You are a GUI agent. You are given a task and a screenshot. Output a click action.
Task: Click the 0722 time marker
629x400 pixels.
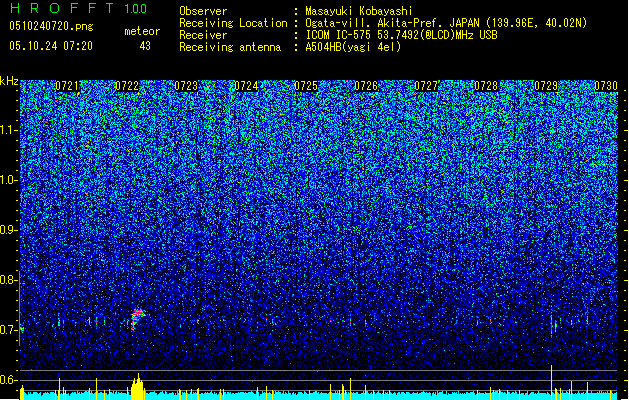click(x=127, y=86)
